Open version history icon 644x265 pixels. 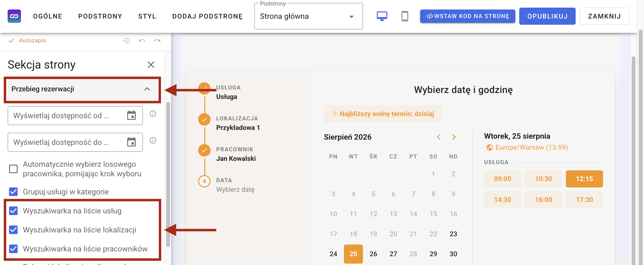[x=127, y=40]
